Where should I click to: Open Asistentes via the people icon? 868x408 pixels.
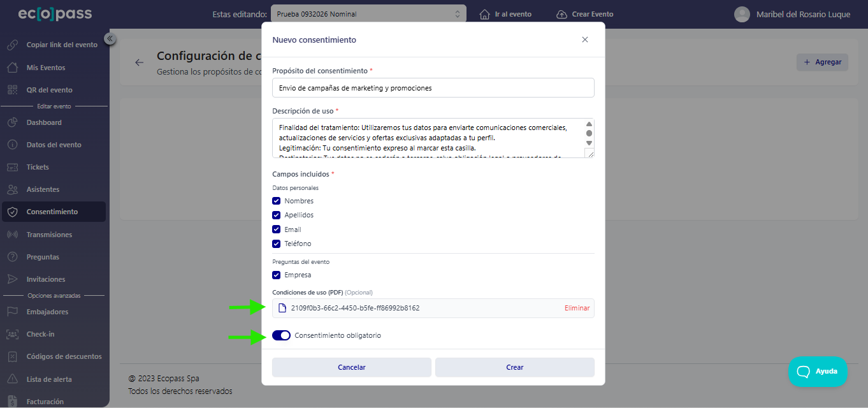[13, 189]
